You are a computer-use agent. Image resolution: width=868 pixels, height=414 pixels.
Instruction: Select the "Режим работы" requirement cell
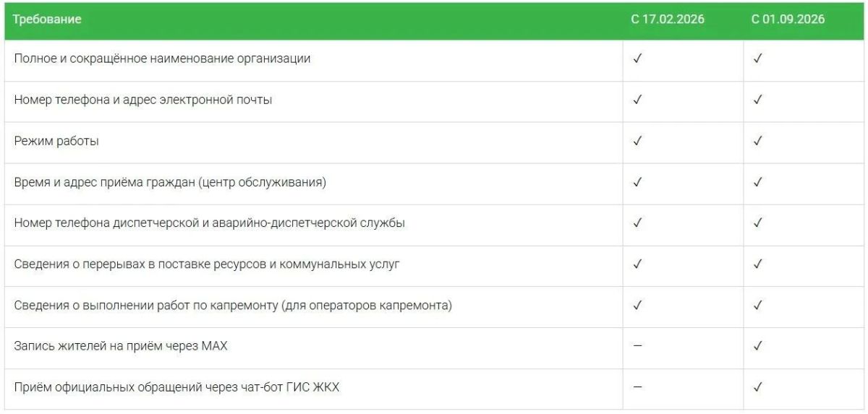314,142
